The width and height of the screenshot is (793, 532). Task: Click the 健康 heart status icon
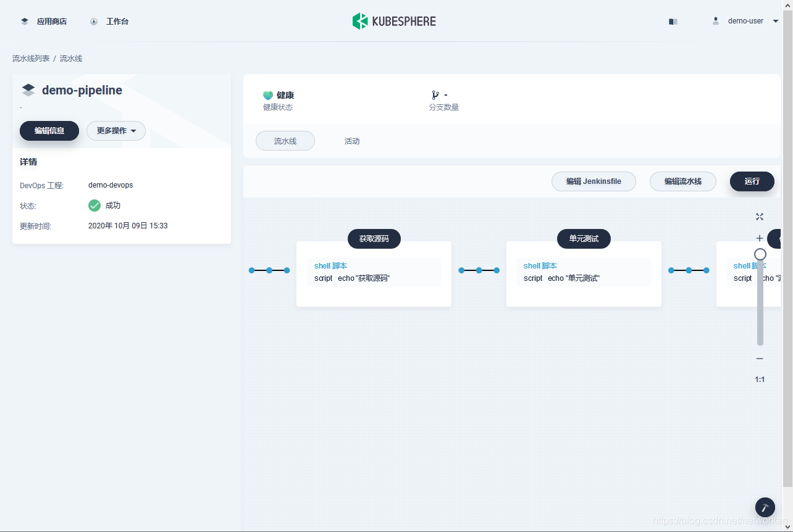(x=268, y=96)
